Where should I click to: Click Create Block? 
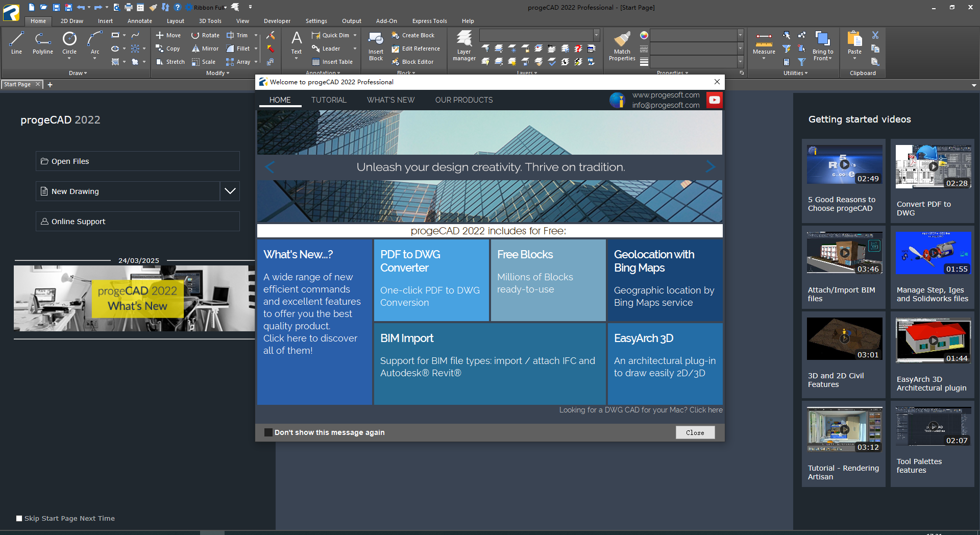pos(413,35)
